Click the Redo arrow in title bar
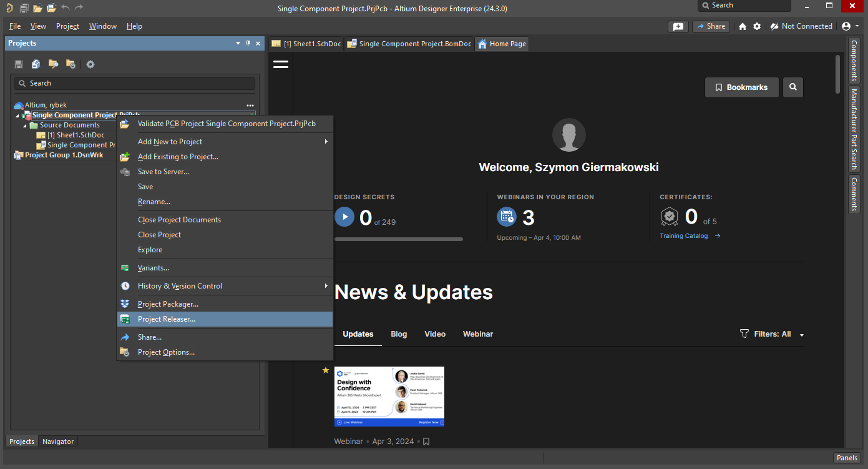868x469 pixels. pyautogui.click(x=79, y=7)
